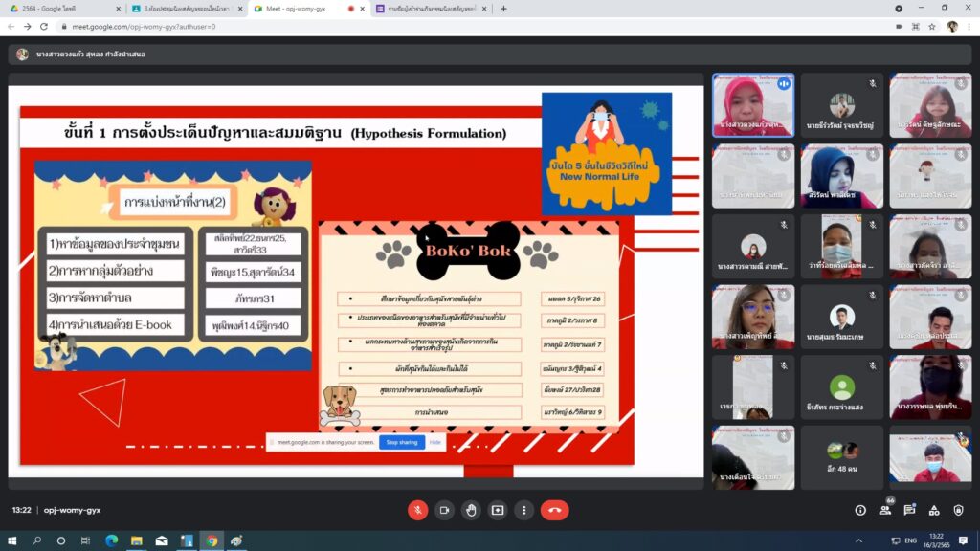Open a new browser tab

[x=503, y=9]
